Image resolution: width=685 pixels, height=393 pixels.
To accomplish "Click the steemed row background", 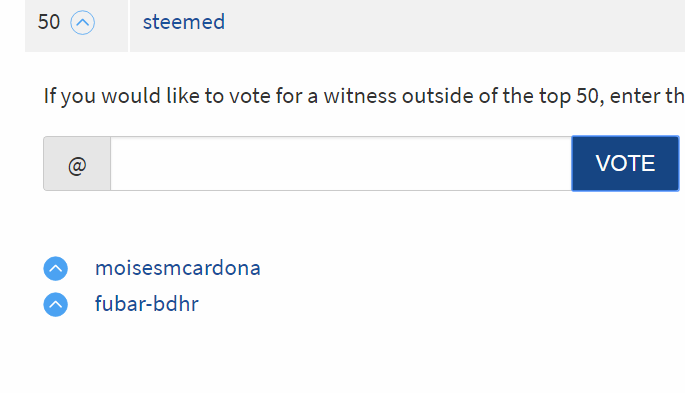I will 407,26.
